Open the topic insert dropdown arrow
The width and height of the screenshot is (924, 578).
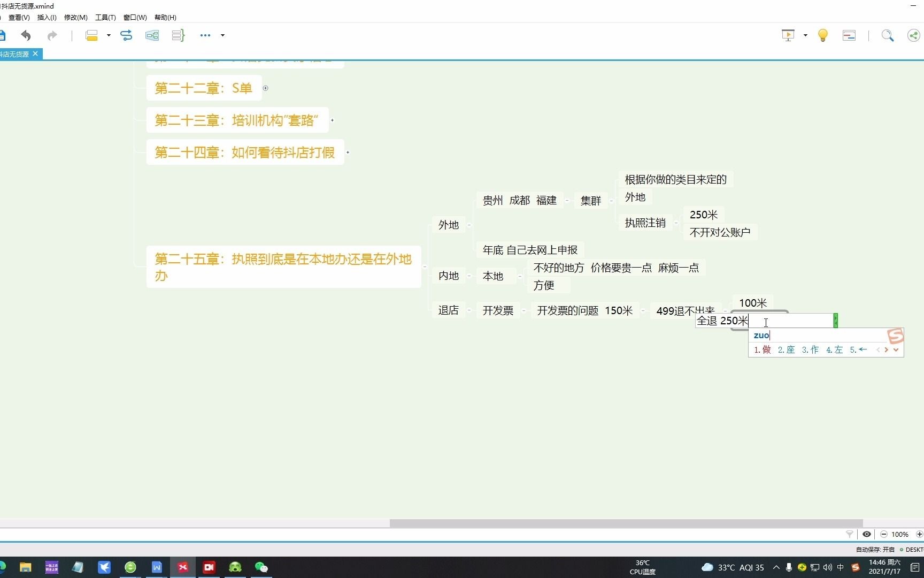109,35
